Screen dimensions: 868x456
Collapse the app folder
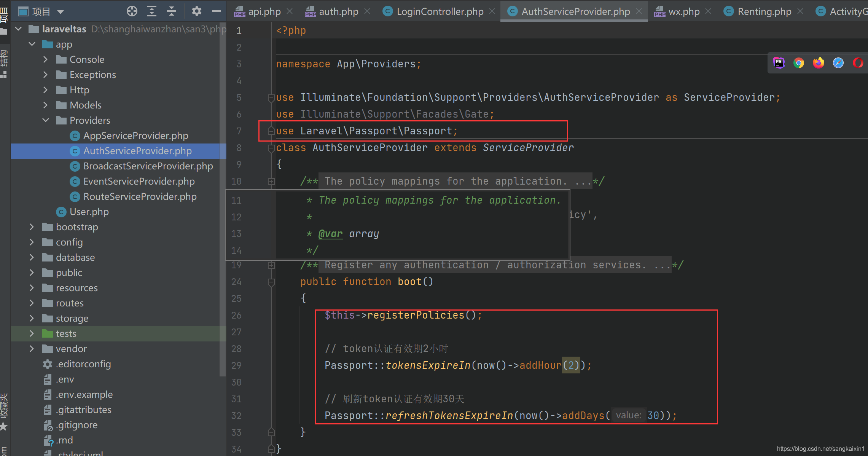pyautogui.click(x=32, y=44)
